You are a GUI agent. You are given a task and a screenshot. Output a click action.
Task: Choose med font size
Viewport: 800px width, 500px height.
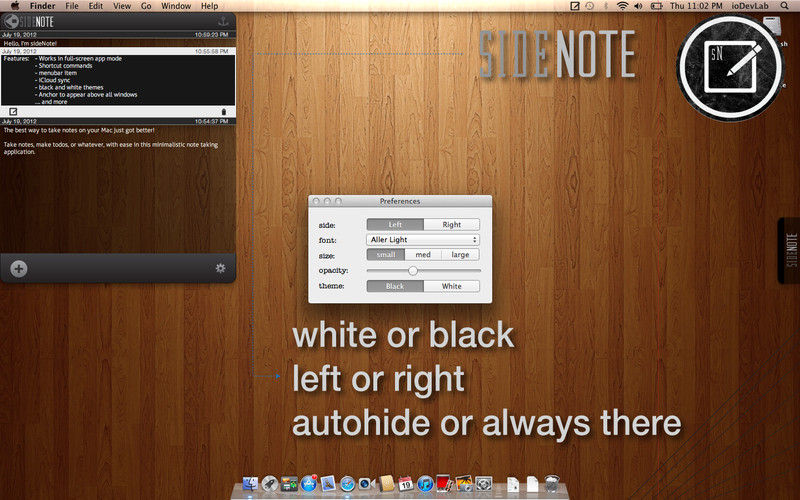coord(423,255)
